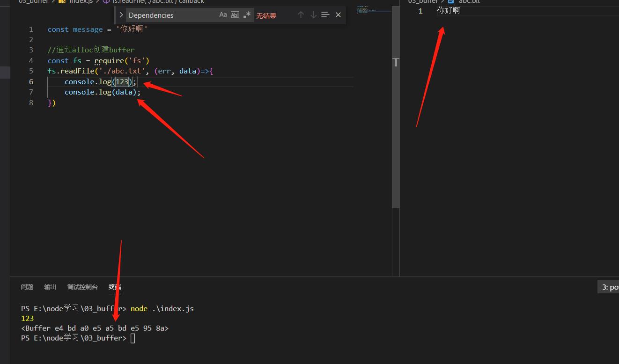Image resolution: width=619 pixels, height=364 pixels.
Task: Click 'require' on line 4
Action: [109, 60]
